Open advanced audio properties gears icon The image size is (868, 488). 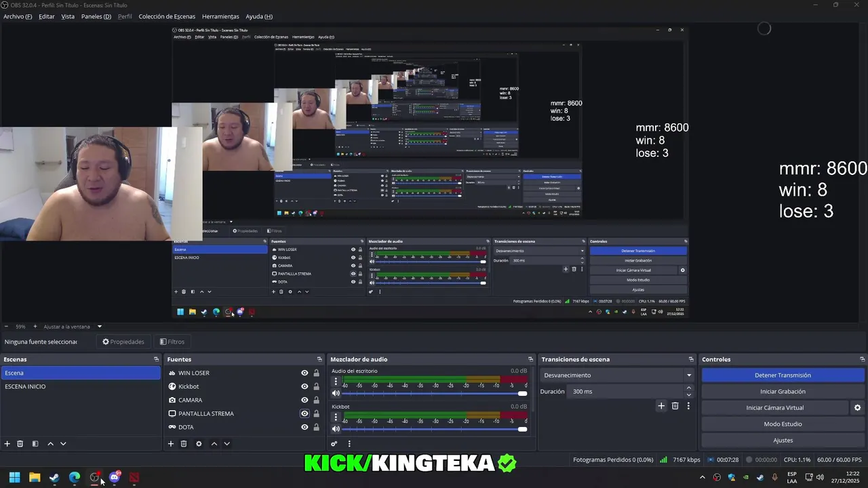coord(334,444)
